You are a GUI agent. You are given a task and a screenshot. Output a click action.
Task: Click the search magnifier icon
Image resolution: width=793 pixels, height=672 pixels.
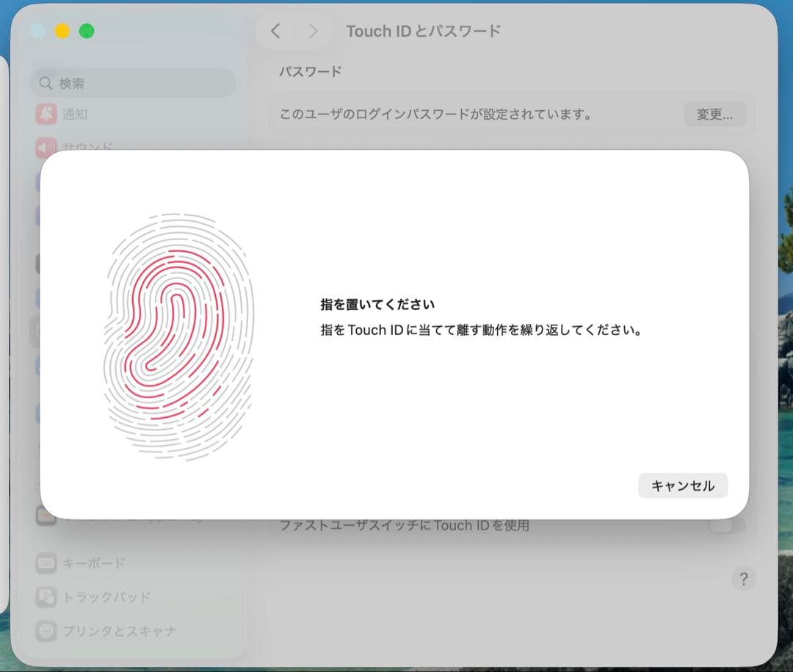pos(46,83)
